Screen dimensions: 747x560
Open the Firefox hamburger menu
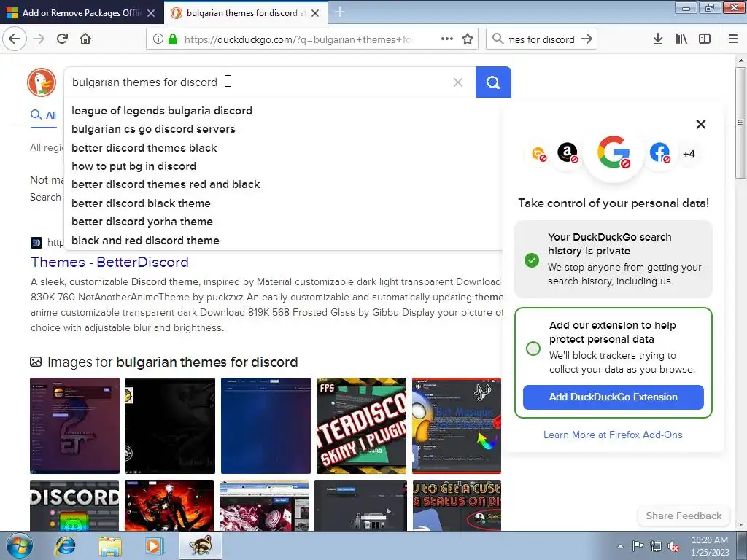[733, 39]
